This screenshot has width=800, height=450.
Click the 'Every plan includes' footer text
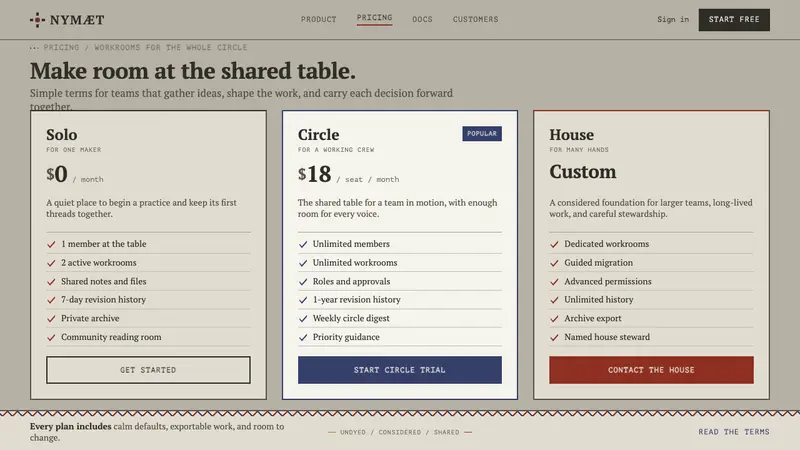pos(70,427)
